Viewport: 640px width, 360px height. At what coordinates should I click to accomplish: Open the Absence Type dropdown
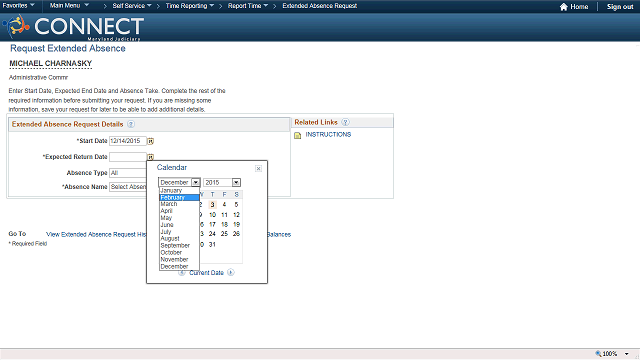[128, 173]
